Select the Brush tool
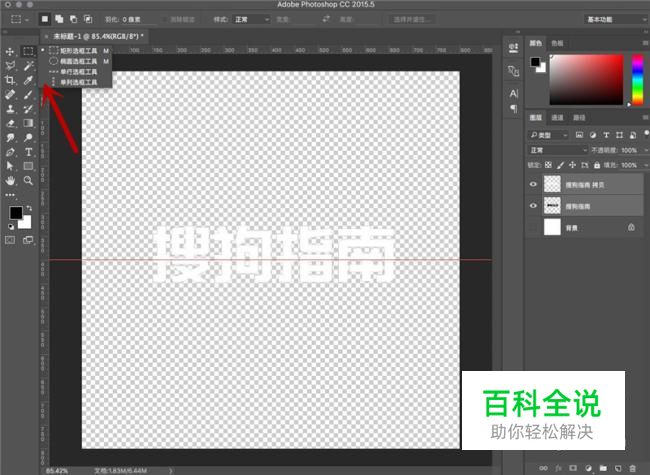Screen dimensions: 650x475 pyautogui.click(x=28, y=95)
